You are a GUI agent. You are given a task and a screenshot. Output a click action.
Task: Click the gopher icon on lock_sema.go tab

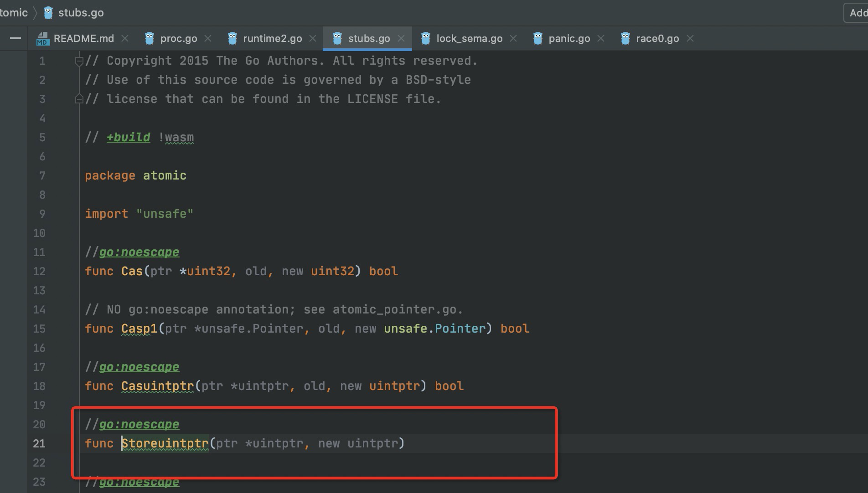[x=426, y=39]
